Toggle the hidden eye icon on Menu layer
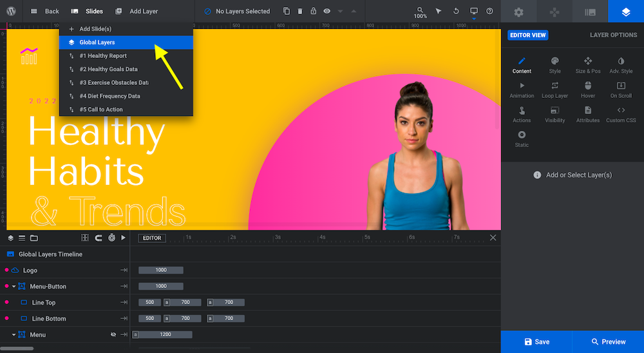 point(113,334)
